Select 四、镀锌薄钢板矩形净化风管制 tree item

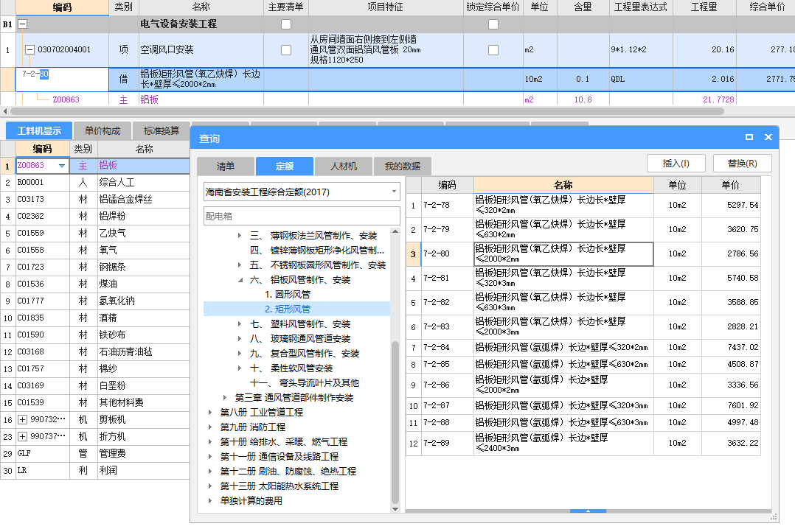[x=317, y=251]
